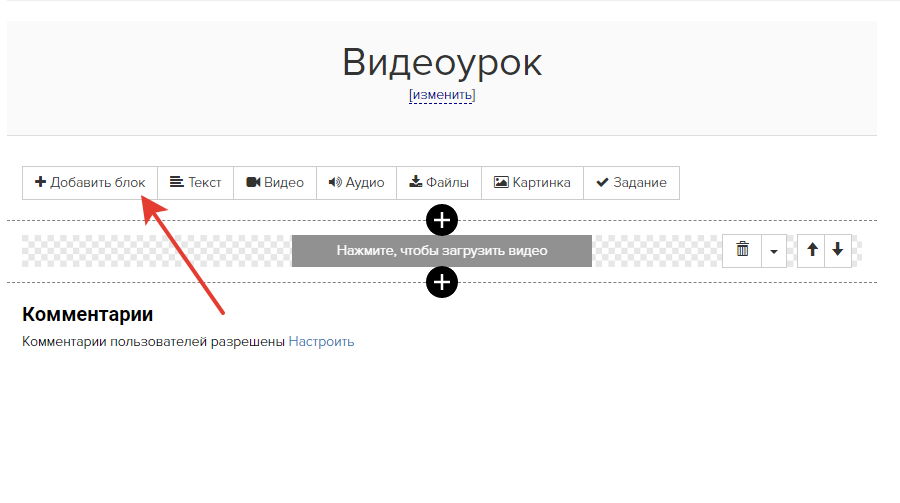
Task: Move the video block up
Action: pyautogui.click(x=812, y=250)
